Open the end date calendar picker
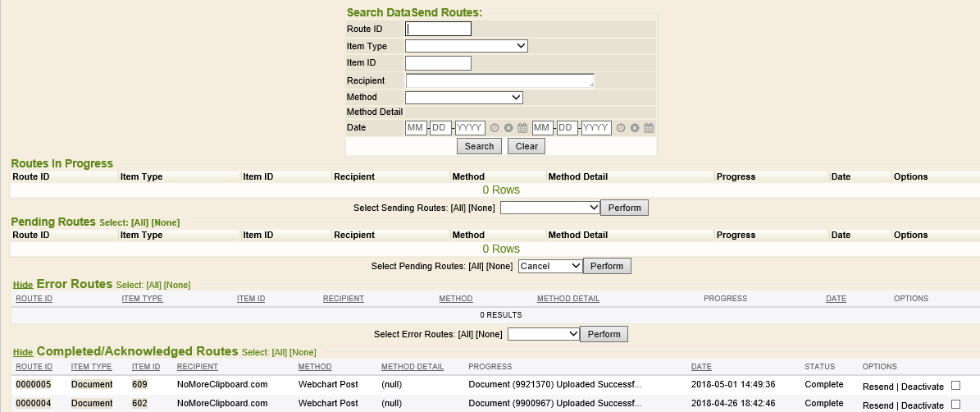 tap(649, 128)
